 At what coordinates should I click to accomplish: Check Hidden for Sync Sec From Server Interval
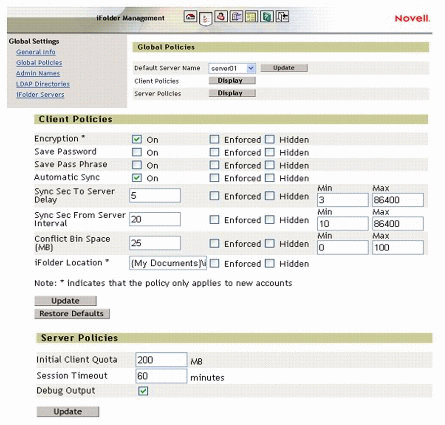pos(270,220)
